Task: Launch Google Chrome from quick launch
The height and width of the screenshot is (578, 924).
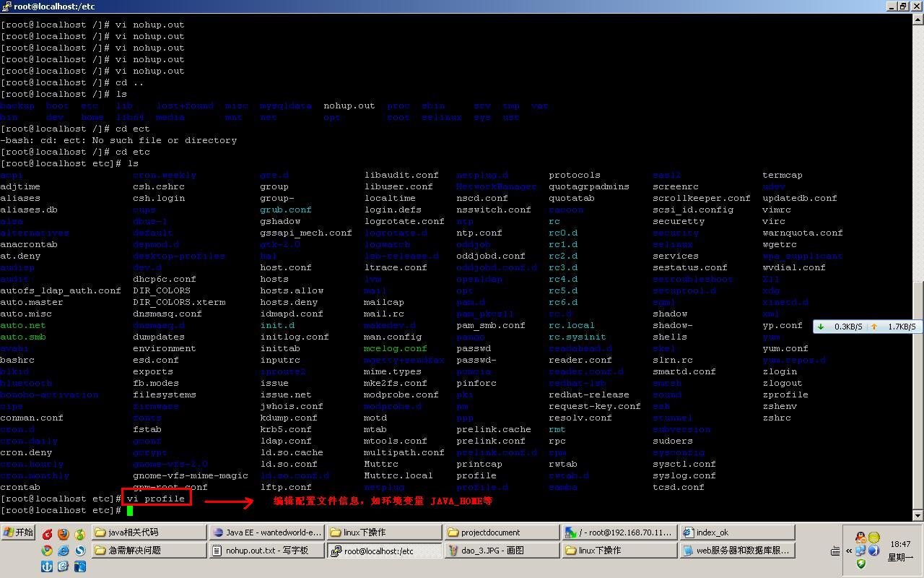Action: click(48, 551)
